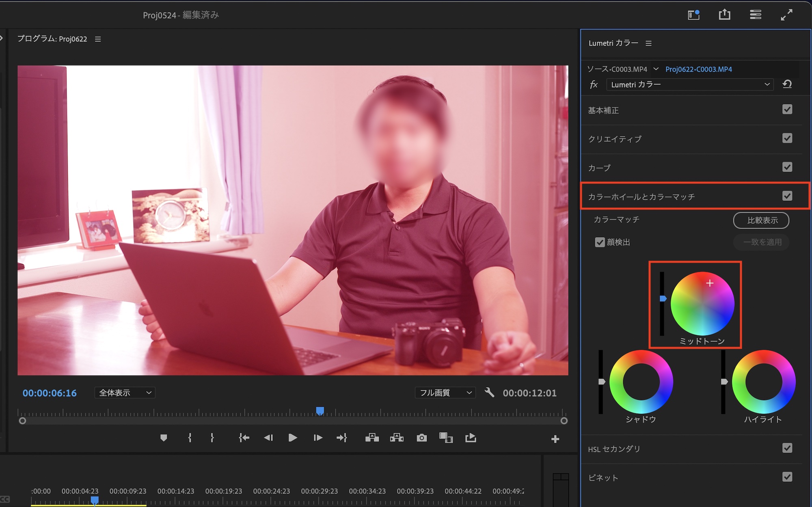Open the wrench settings icon
The width and height of the screenshot is (812, 507).
pos(489,393)
